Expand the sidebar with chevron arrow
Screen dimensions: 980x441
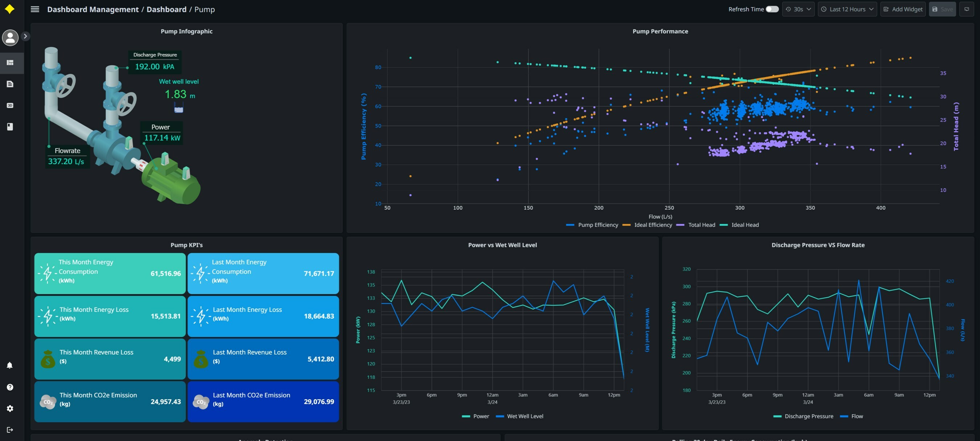pyautogui.click(x=25, y=36)
